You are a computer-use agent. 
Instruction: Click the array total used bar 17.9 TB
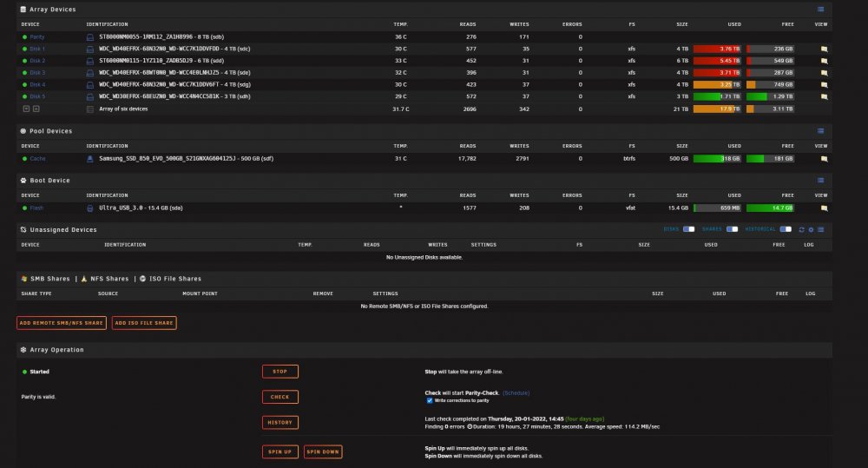tap(717, 109)
